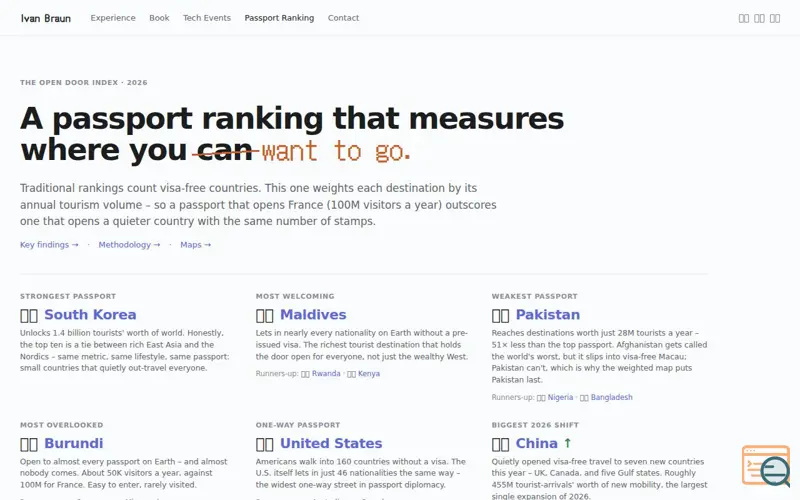Click the small flag before Bangladesh
The width and height of the screenshot is (800, 500).
point(584,397)
